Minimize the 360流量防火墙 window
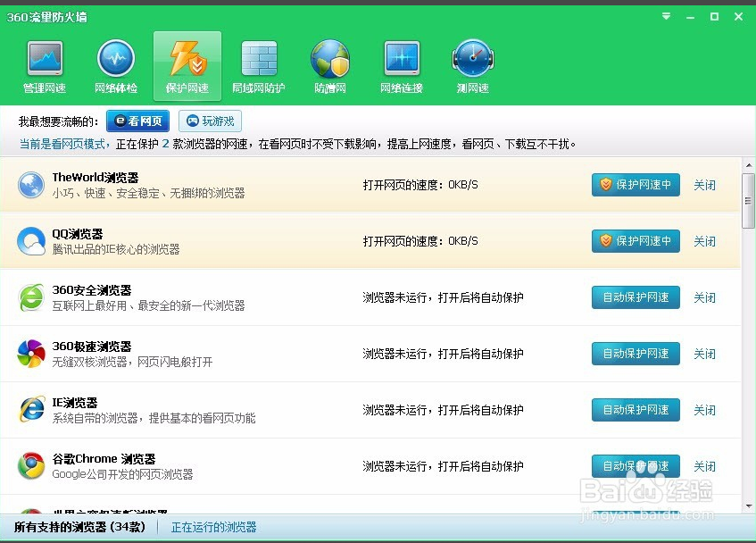Viewport: 756px width, 543px height. (691, 17)
